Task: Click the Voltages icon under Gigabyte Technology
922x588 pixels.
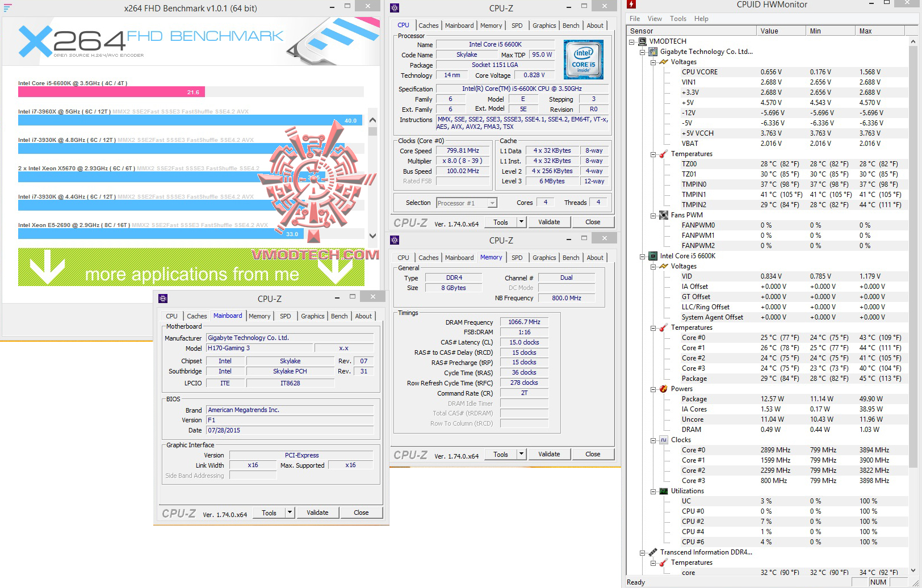Action: click(664, 62)
